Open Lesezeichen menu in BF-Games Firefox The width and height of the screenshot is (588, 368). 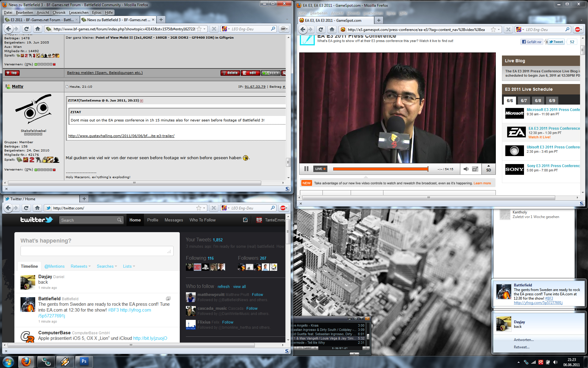pyautogui.click(x=79, y=13)
